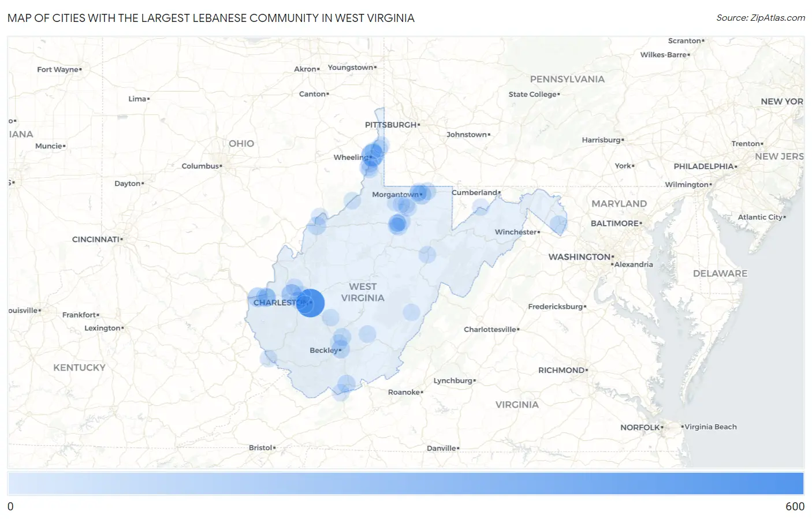Click the Charlottesville city label

(x=490, y=330)
